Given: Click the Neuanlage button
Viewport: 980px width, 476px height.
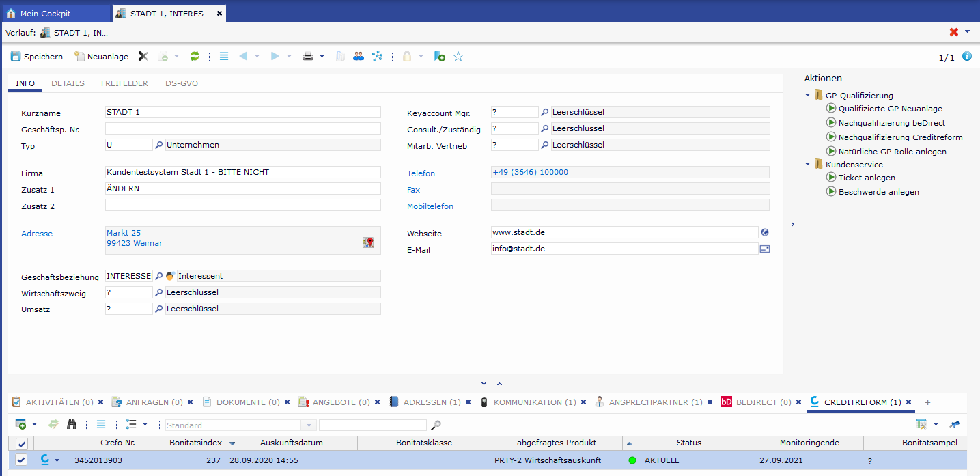Looking at the screenshot, I should (x=101, y=57).
